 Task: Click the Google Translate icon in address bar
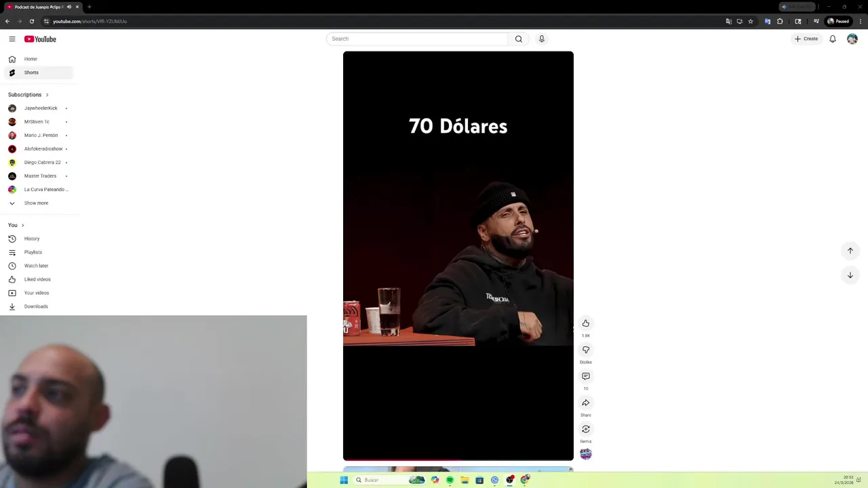click(x=729, y=21)
